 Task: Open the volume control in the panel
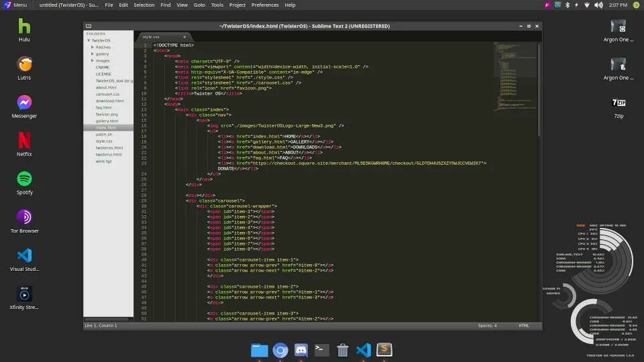(598, 5)
